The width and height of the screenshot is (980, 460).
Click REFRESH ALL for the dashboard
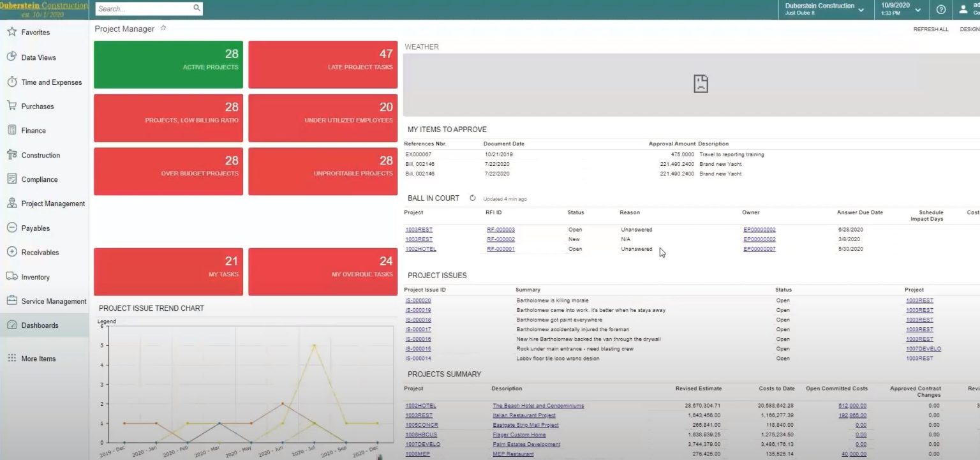(931, 29)
